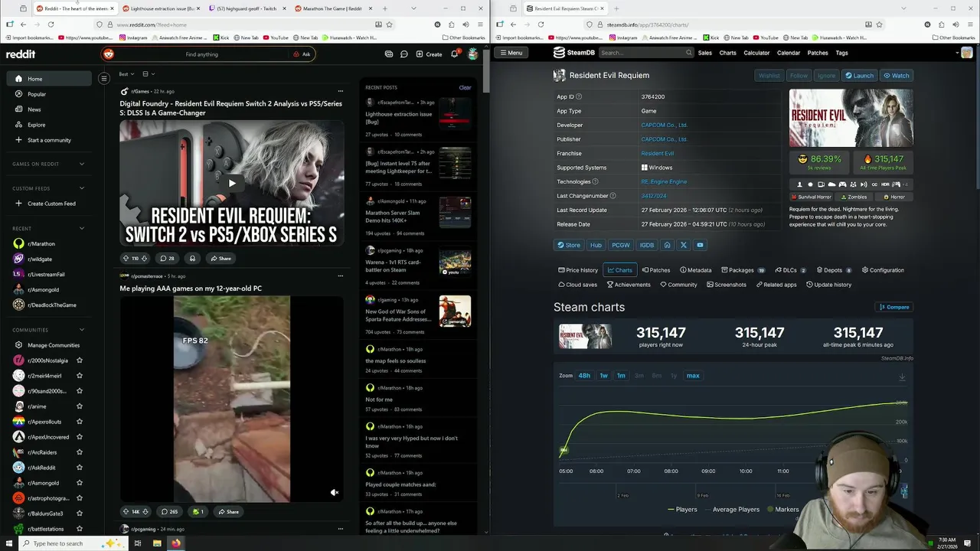This screenshot has height=551, width=980.
Task: Give award on Digital Foundry post
Action: (x=192, y=258)
